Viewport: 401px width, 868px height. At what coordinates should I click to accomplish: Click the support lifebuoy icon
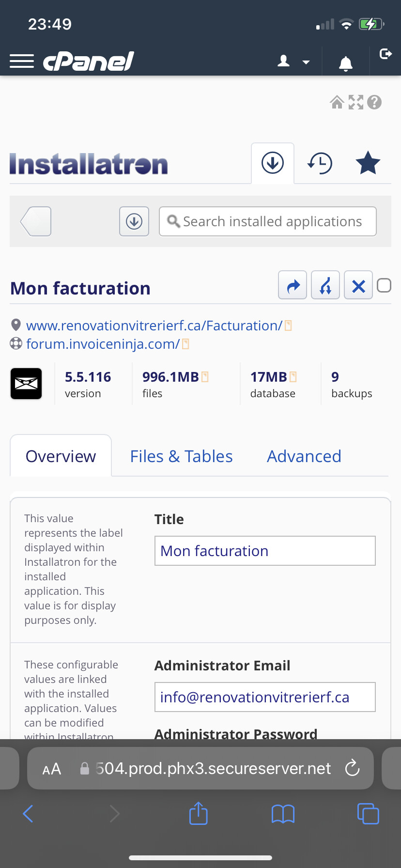(x=16, y=343)
